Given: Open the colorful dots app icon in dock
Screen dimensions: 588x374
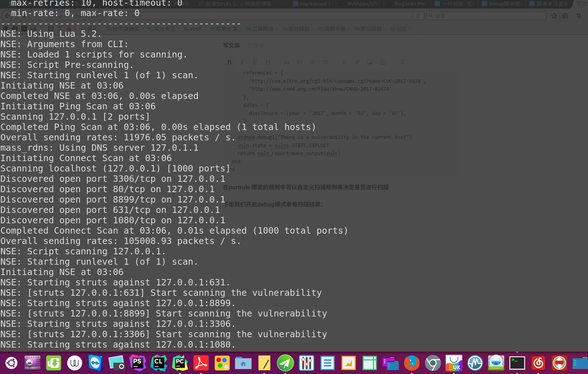Looking at the screenshot, I should [222, 363].
